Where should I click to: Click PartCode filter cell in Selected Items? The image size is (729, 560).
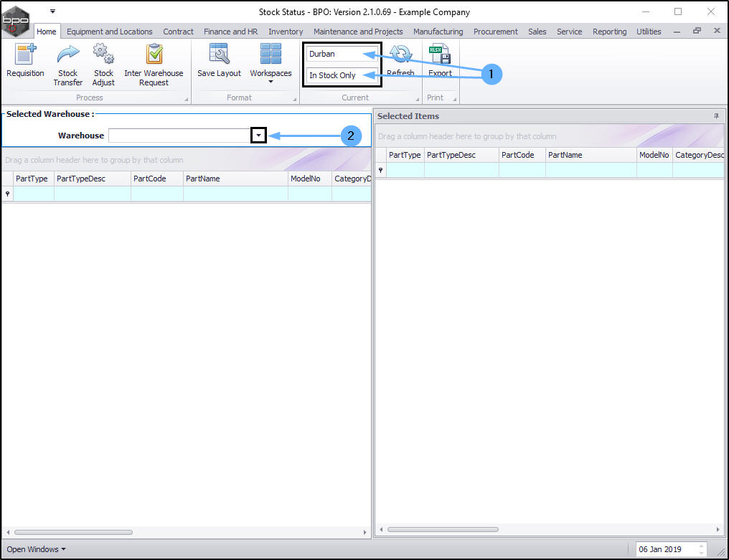coord(522,170)
